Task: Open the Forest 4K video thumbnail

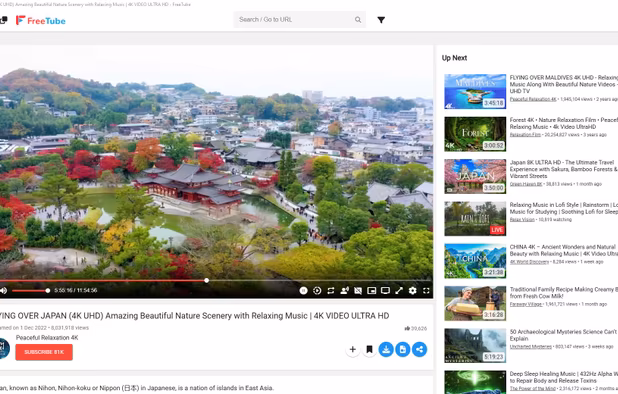Action: tap(475, 134)
